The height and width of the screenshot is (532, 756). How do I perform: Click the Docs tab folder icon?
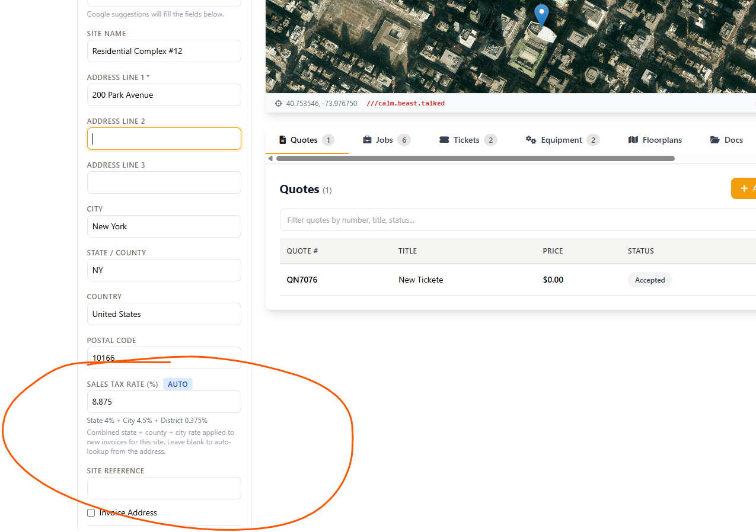click(x=715, y=140)
